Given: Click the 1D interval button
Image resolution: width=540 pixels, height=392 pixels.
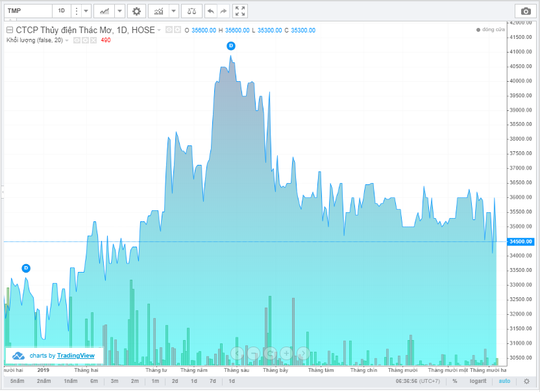Looking at the screenshot, I should [x=62, y=11].
